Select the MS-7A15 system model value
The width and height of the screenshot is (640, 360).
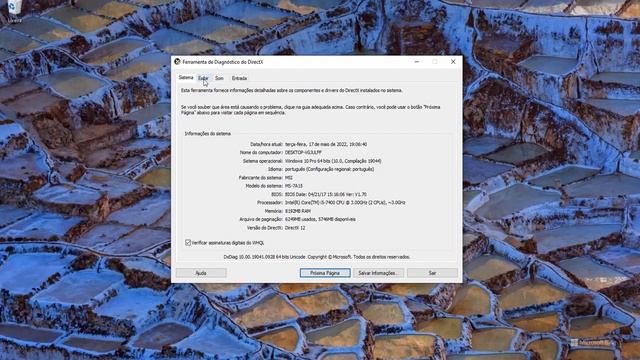click(294, 186)
